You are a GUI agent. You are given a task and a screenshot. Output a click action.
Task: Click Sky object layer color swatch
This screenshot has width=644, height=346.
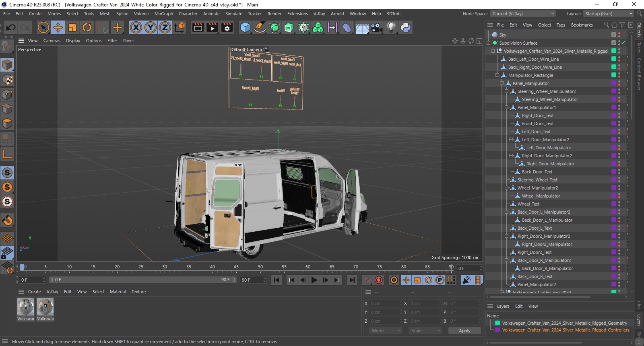click(614, 35)
